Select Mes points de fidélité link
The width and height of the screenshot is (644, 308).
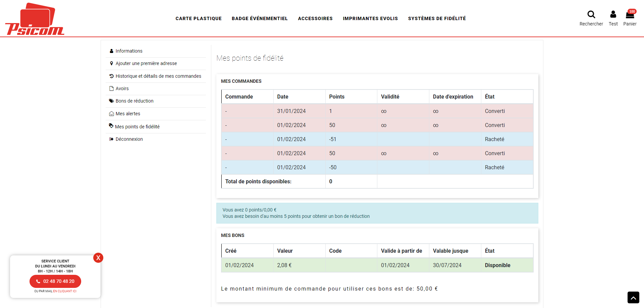(137, 127)
